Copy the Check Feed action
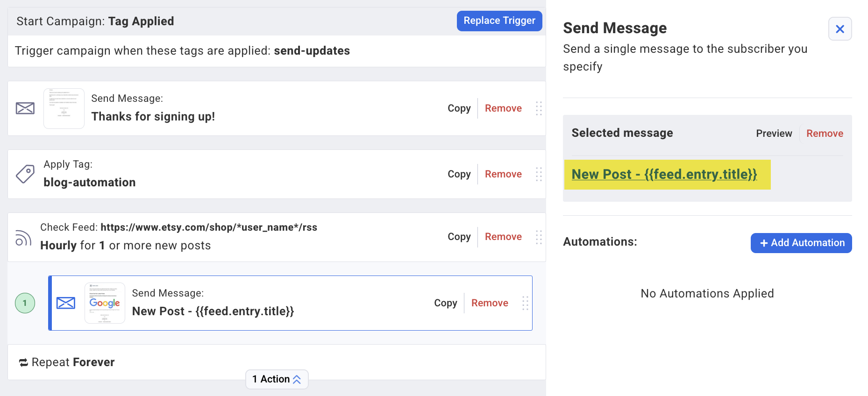 pyautogui.click(x=459, y=237)
